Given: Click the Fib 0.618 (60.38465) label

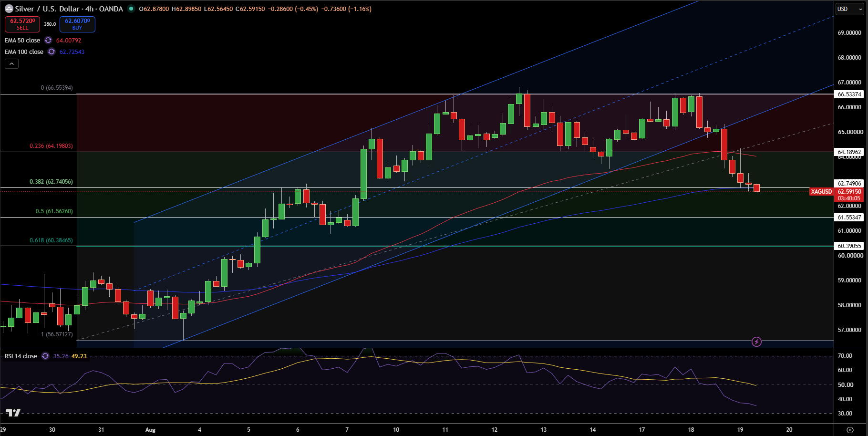Looking at the screenshot, I should (51, 240).
